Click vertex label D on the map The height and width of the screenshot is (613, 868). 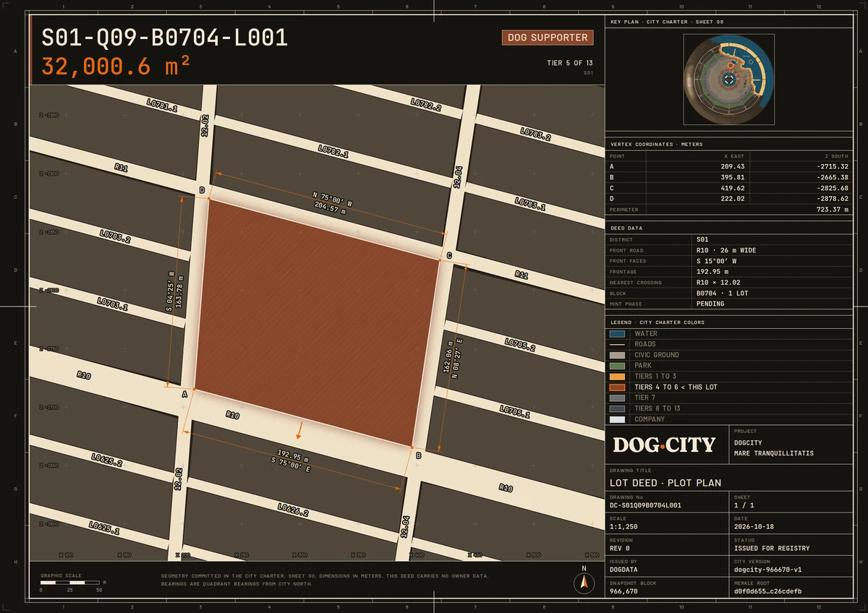coord(202,190)
